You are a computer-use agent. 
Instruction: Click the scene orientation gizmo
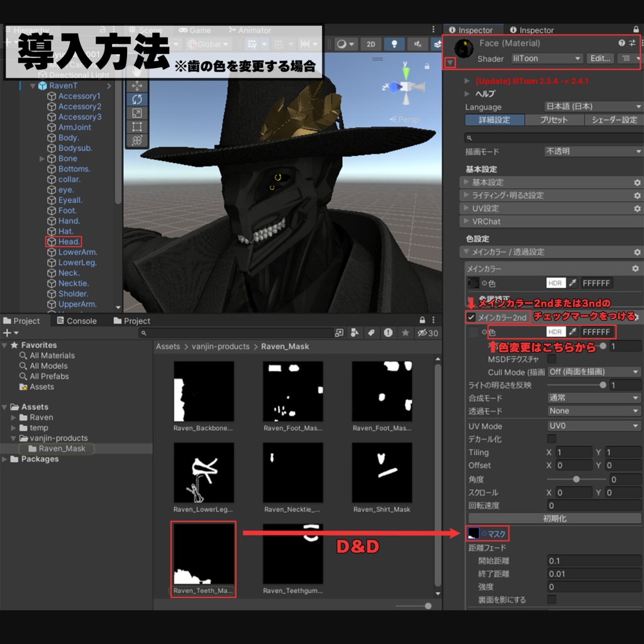(x=406, y=87)
